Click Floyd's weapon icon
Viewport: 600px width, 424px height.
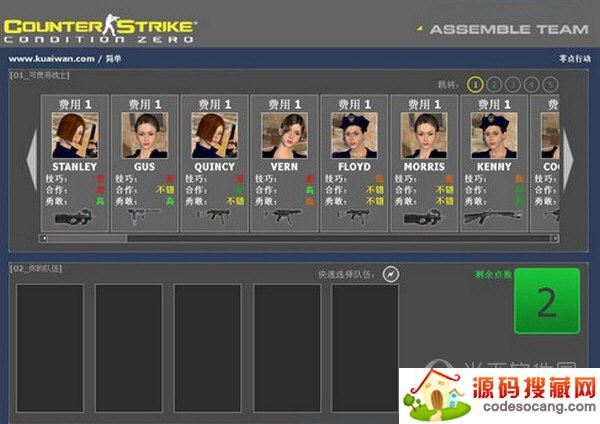[x=354, y=217]
